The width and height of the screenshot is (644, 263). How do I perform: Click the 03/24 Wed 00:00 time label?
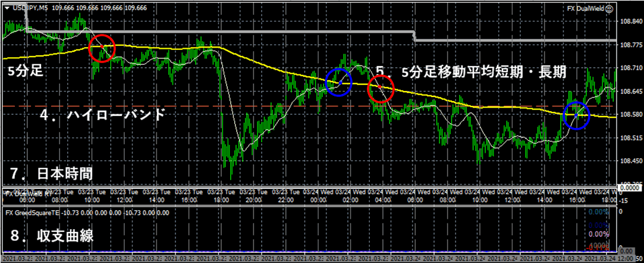(318, 196)
